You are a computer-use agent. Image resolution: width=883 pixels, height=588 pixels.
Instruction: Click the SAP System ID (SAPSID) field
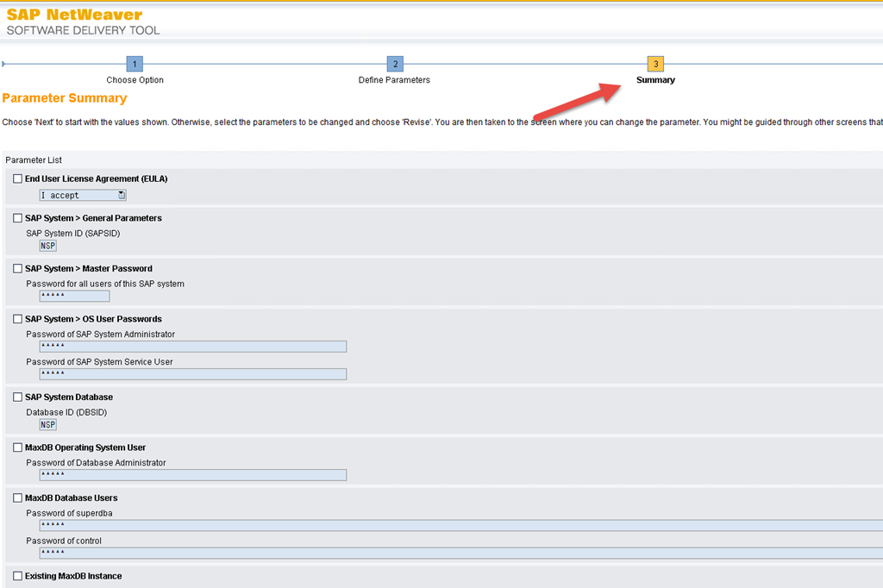(x=48, y=247)
